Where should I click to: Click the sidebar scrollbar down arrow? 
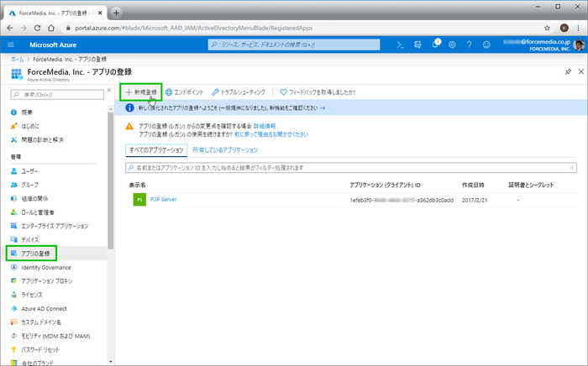pos(110,362)
